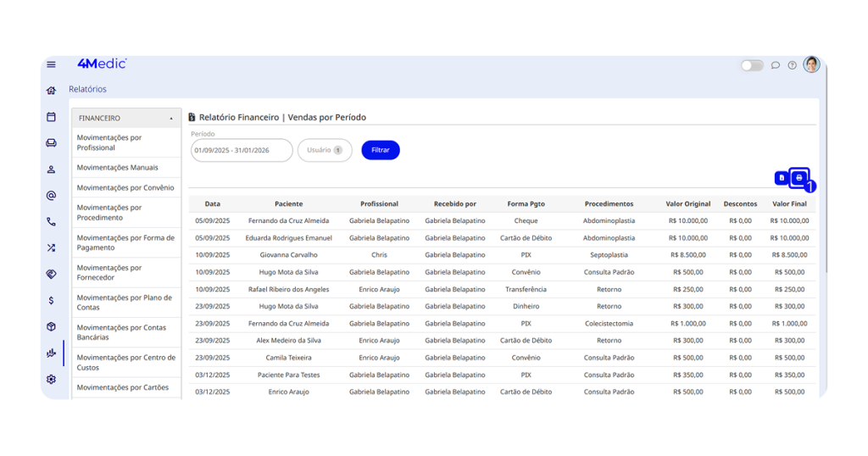Select Movimentações por Convênio report

[125, 188]
